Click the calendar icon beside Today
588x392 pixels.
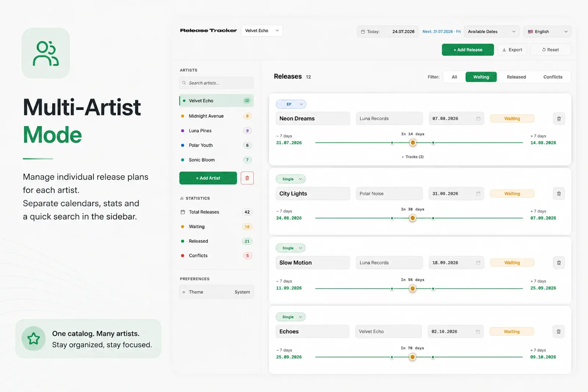click(363, 32)
